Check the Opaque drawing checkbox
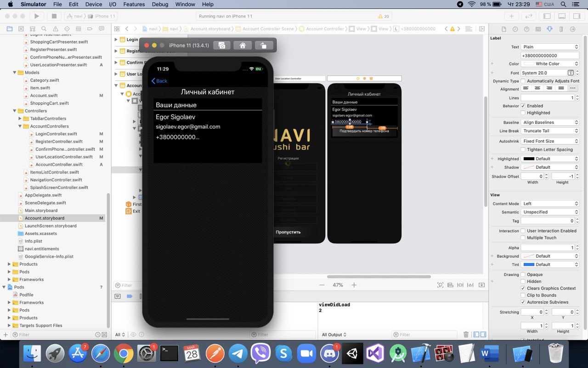The height and width of the screenshot is (368, 588). point(523,275)
